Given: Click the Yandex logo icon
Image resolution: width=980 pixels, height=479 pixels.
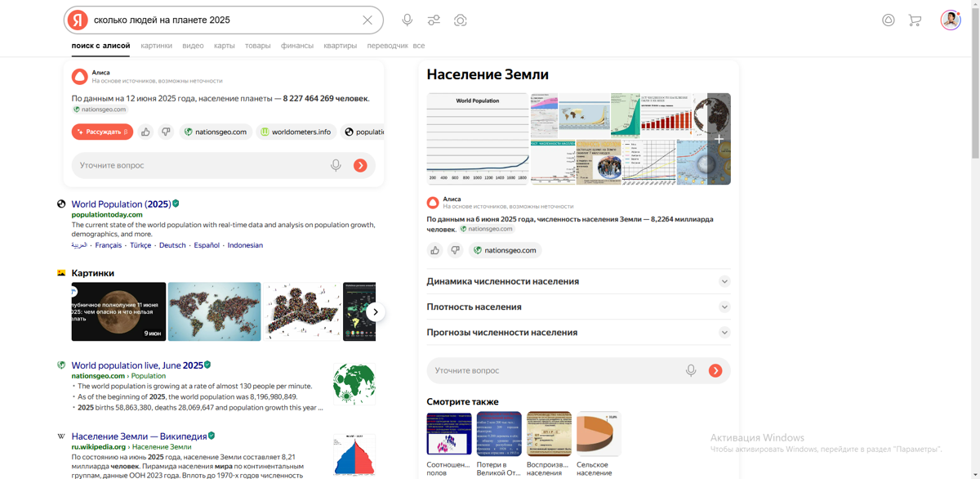Looking at the screenshot, I should coord(78,20).
